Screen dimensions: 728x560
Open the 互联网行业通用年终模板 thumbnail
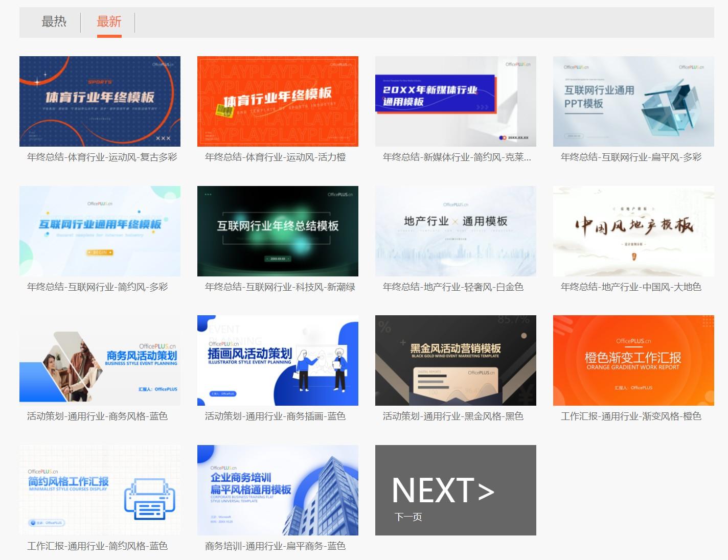tap(100, 231)
